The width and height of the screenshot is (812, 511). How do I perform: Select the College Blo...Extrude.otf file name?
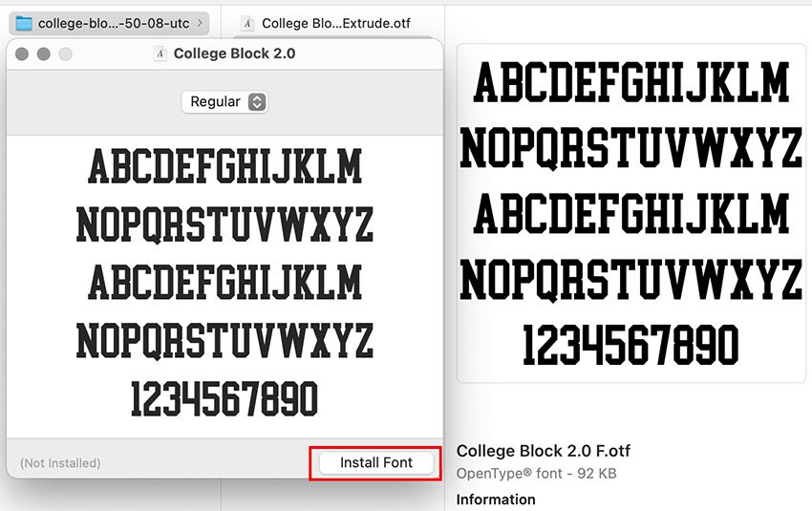[x=335, y=23]
